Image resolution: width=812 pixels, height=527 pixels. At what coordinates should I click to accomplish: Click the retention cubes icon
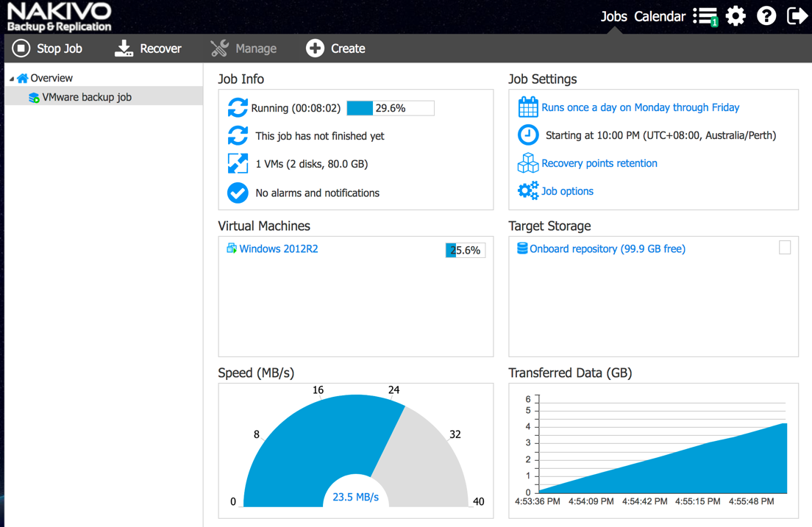pyautogui.click(x=528, y=163)
